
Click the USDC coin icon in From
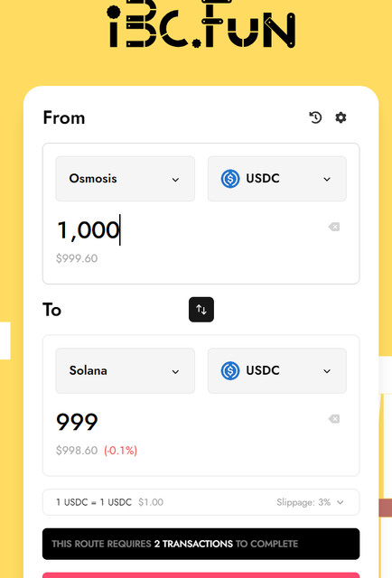tap(230, 179)
